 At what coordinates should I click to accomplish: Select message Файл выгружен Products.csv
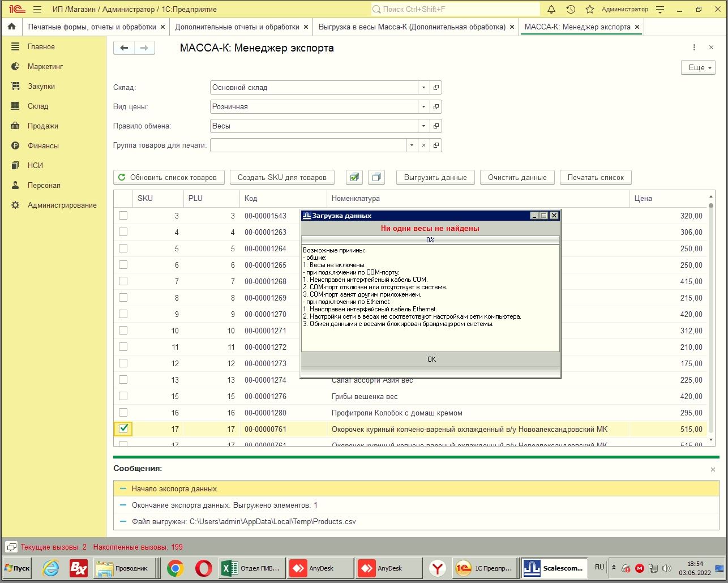pos(416,521)
